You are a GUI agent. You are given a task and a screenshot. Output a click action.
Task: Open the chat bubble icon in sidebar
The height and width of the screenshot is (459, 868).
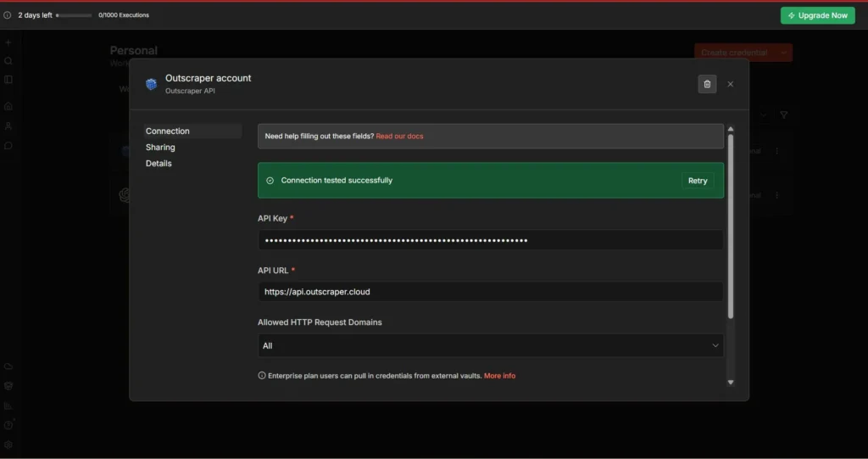pyautogui.click(x=8, y=145)
